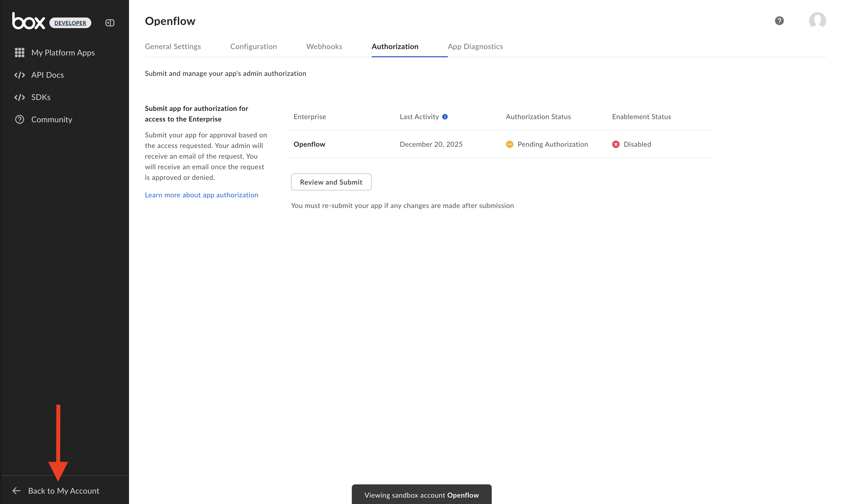Click the My Platform Apps grid icon
Image resolution: width=841 pixels, height=504 pixels.
(19, 53)
